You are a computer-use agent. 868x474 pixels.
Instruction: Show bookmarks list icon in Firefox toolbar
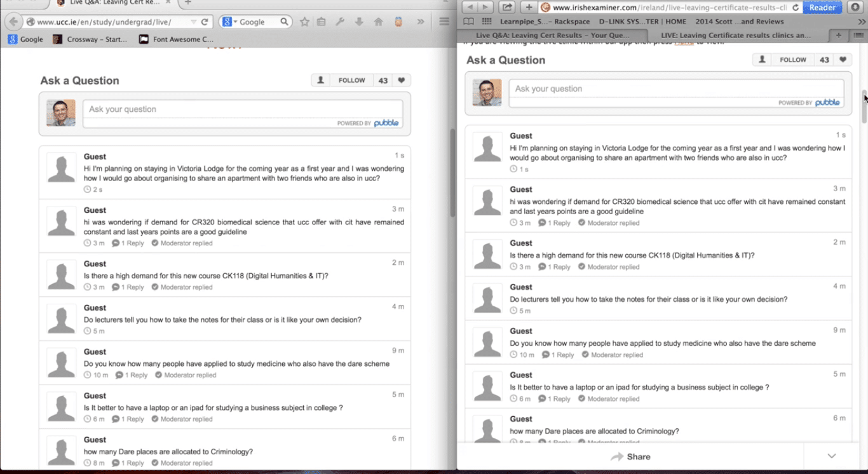322,22
